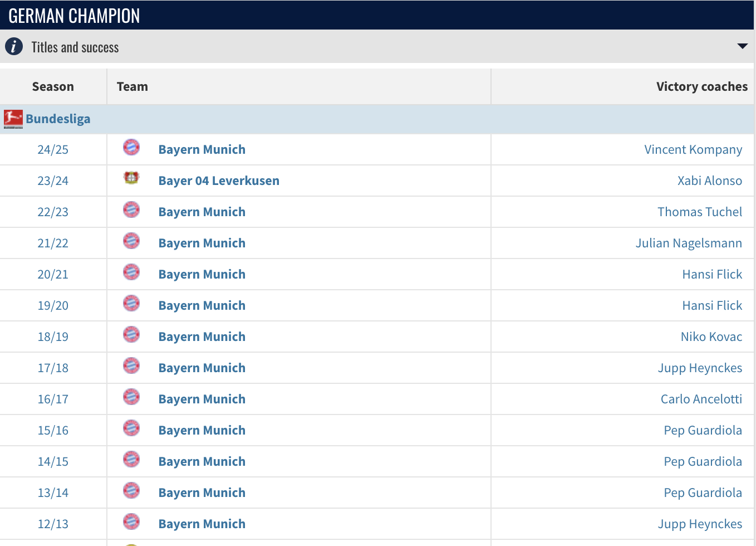Viewport: 756px width, 546px height.
Task: Open Pep Guardiola link in 13/14 row
Action: click(x=703, y=493)
